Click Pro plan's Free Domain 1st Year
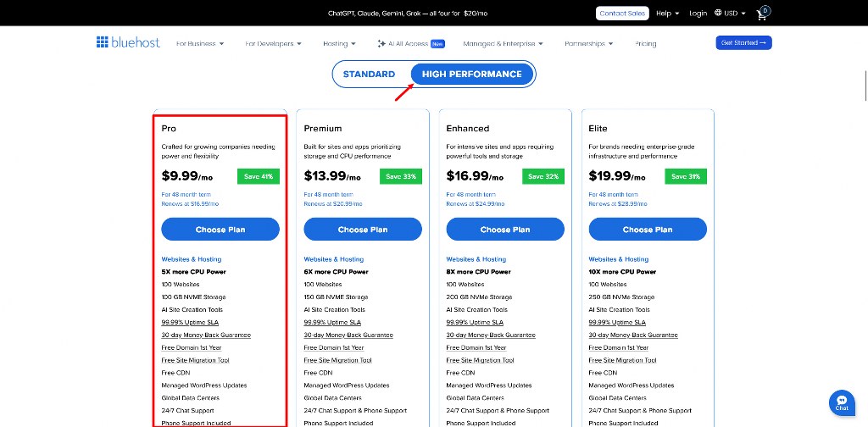The height and width of the screenshot is (427, 868). click(192, 347)
